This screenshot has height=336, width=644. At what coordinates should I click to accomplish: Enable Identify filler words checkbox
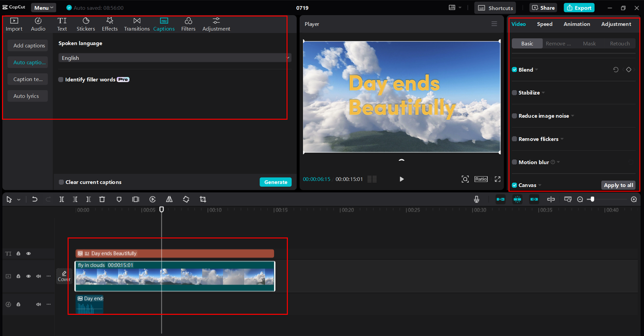pyautogui.click(x=61, y=80)
